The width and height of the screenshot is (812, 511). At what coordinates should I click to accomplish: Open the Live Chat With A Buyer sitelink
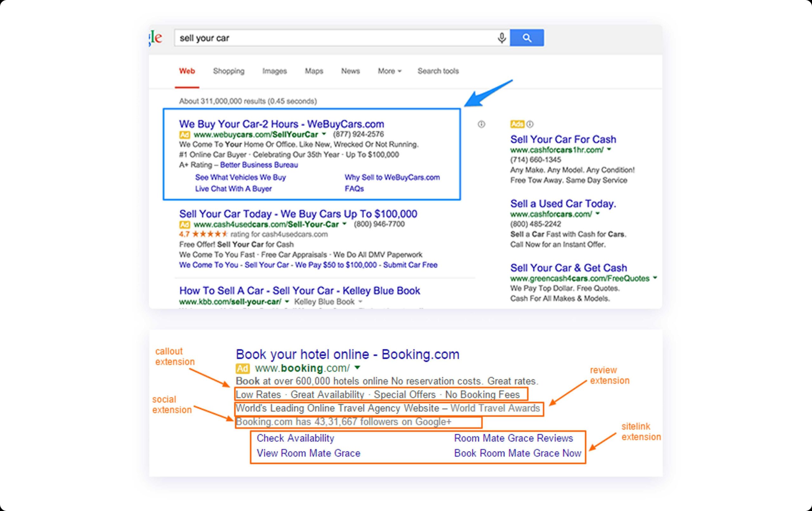click(x=233, y=189)
